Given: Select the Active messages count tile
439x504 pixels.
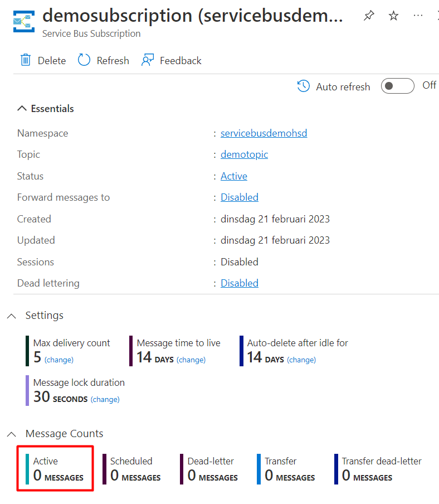Looking at the screenshot, I should (x=55, y=469).
